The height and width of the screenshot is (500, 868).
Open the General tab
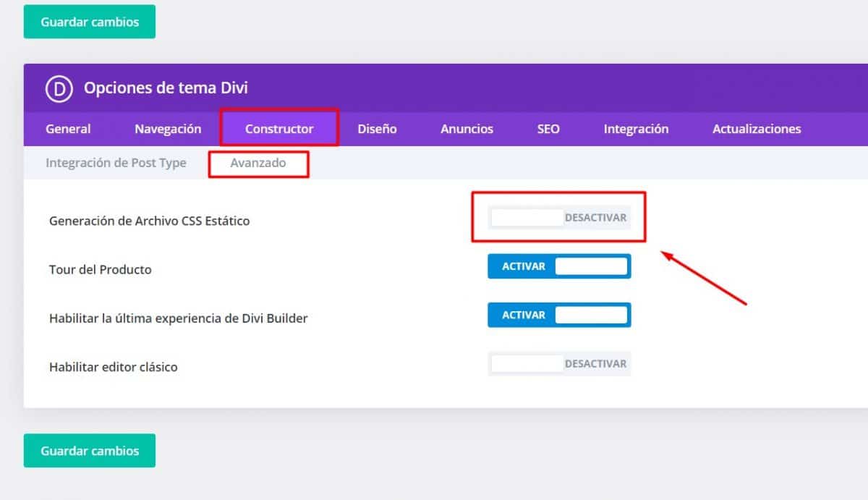(68, 129)
